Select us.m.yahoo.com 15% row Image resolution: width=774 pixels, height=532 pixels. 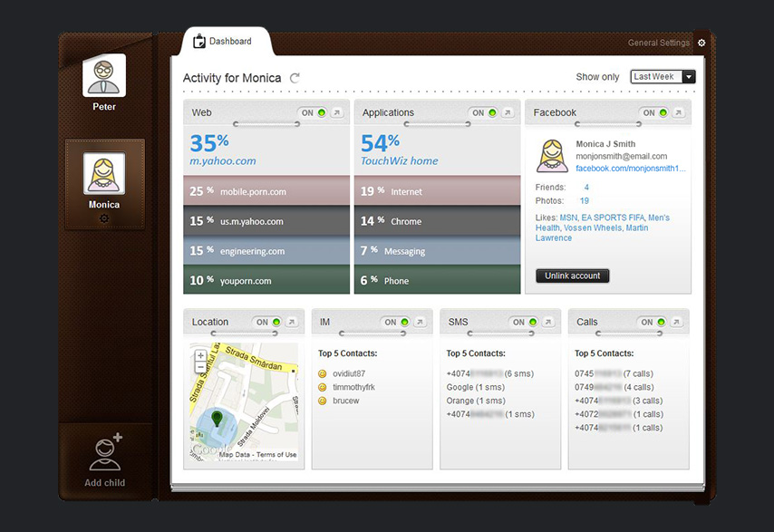click(266, 220)
